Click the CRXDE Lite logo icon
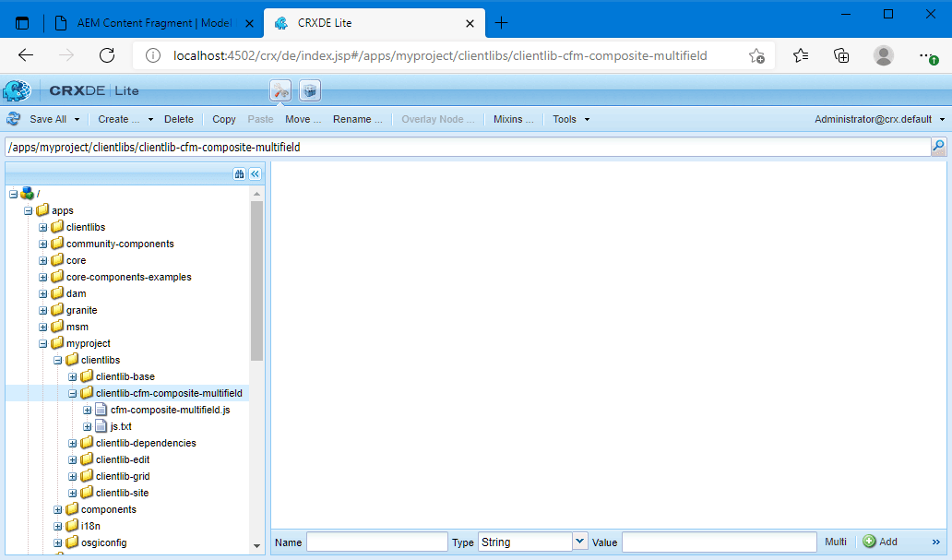 point(17,91)
